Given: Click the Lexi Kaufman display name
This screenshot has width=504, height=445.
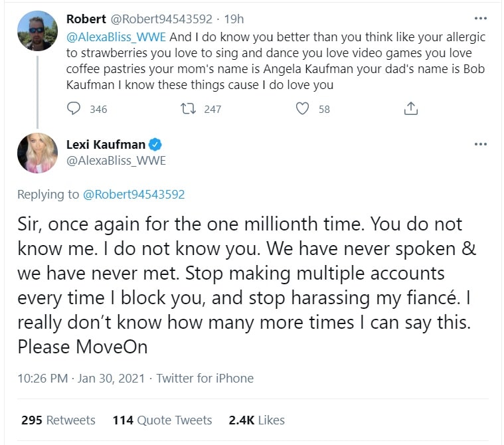Looking at the screenshot, I should point(106,145).
